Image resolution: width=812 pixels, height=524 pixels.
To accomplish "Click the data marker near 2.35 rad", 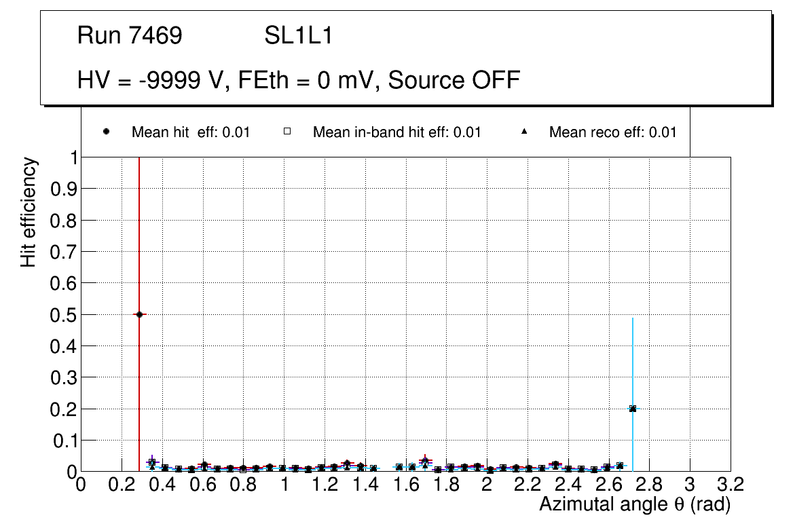I will [555, 464].
